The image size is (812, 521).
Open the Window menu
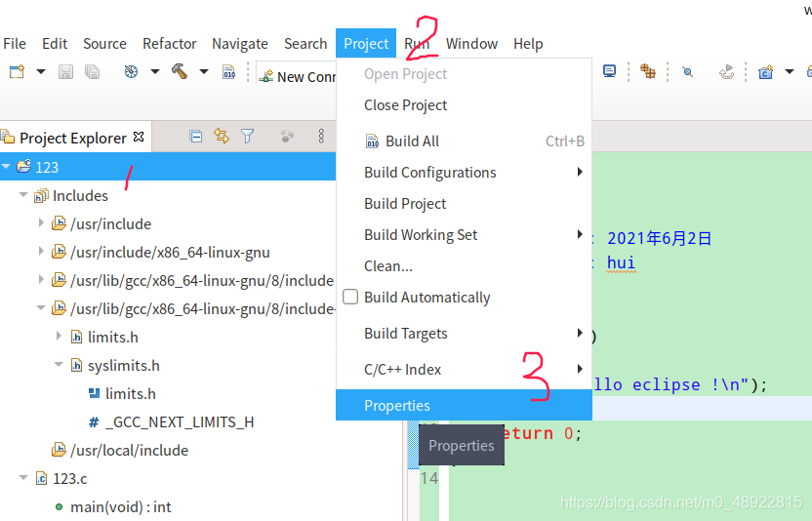click(x=471, y=44)
